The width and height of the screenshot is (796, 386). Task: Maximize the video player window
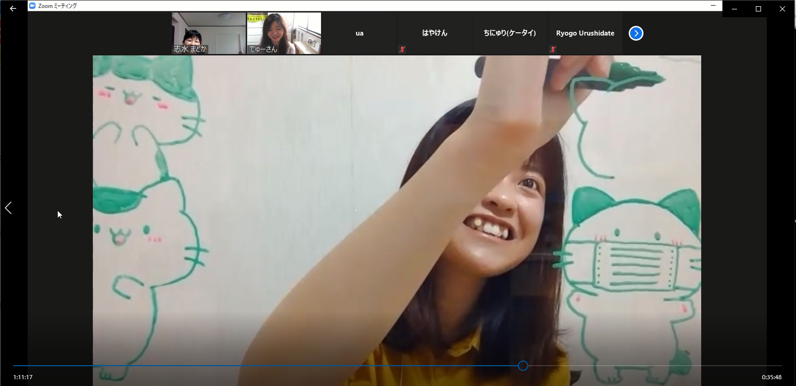pos(758,9)
